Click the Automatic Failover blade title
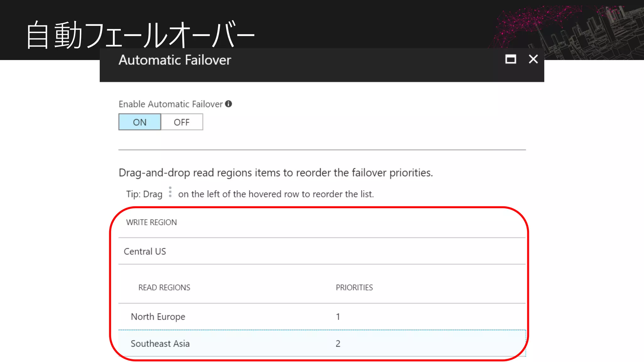This screenshot has width=644, height=362. tap(175, 60)
